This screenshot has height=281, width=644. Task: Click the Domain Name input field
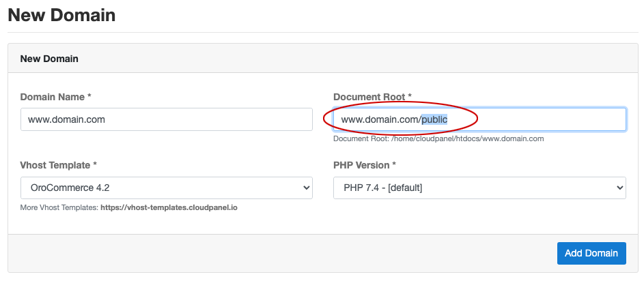(167, 119)
